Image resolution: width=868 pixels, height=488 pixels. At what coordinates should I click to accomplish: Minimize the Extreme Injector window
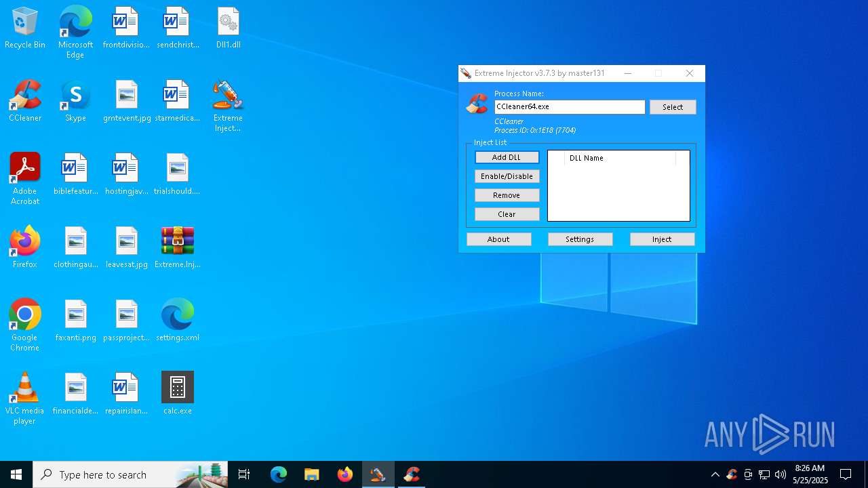pyautogui.click(x=628, y=73)
